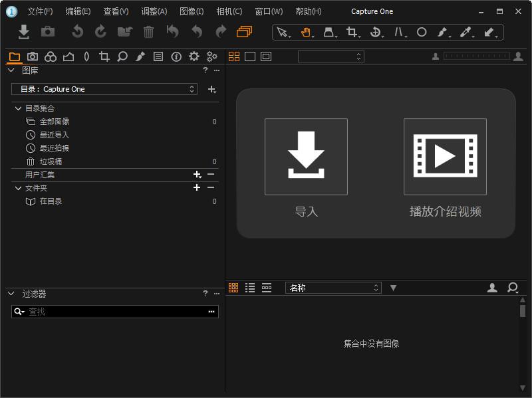
Task: Collapse the 过滤器 panel
Action: pos(11,294)
